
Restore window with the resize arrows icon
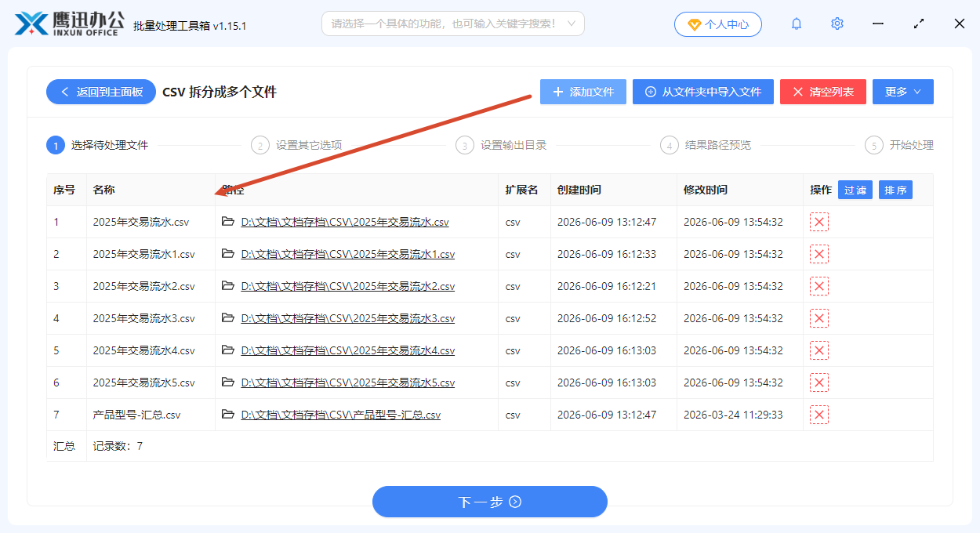(919, 24)
